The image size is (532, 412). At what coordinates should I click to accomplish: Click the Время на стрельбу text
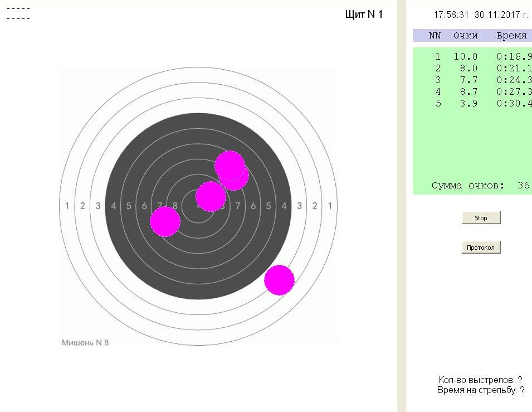click(480, 390)
